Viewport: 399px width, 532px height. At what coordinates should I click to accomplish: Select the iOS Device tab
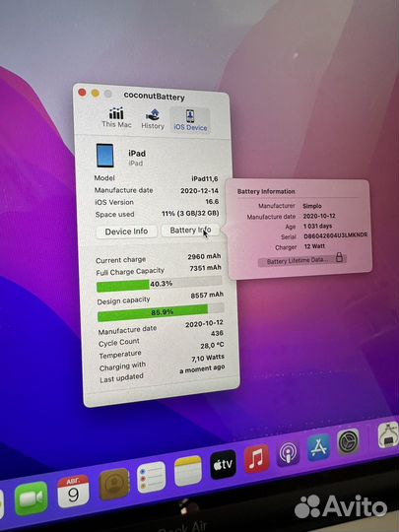pos(190,120)
